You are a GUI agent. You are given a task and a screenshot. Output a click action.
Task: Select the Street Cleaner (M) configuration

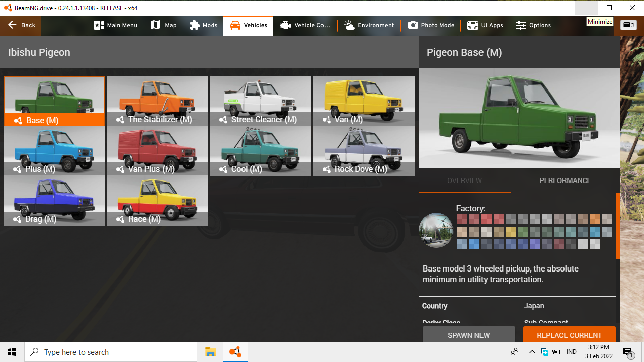tap(261, 101)
